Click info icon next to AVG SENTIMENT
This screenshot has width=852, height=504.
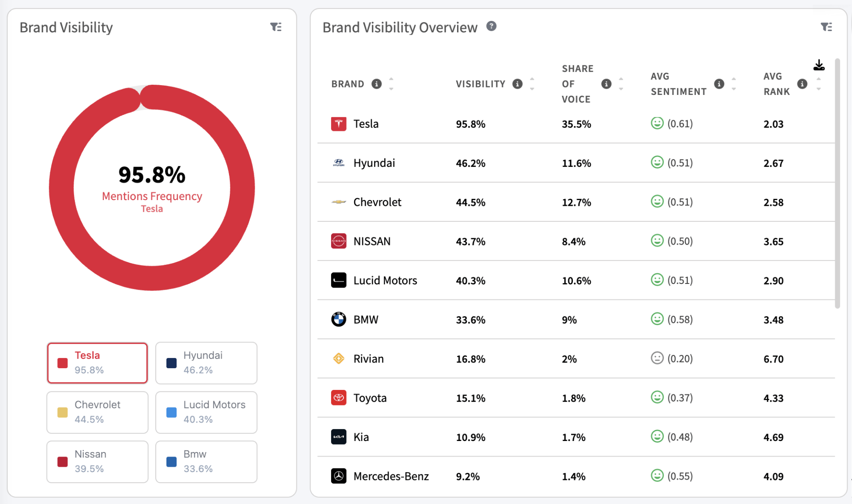point(719,84)
